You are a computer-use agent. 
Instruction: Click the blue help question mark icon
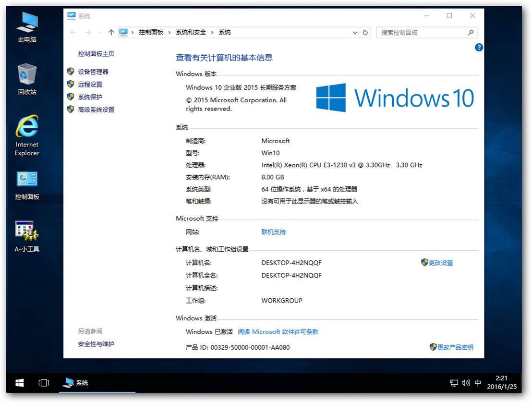click(479, 48)
